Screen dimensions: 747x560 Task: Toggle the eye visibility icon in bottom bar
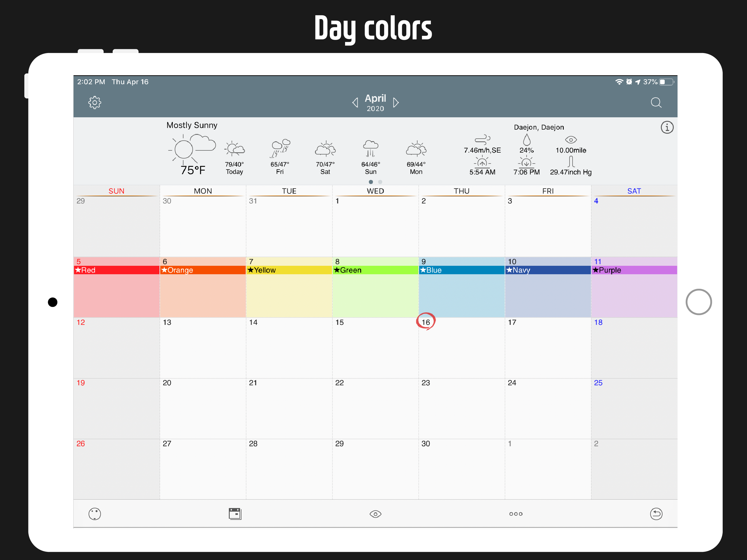[x=375, y=514]
